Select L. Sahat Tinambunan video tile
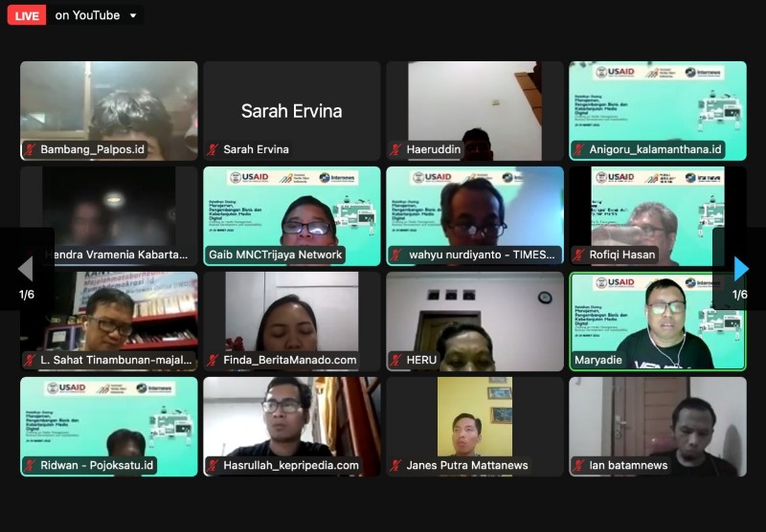The width and height of the screenshot is (766, 532). (x=109, y=321)
